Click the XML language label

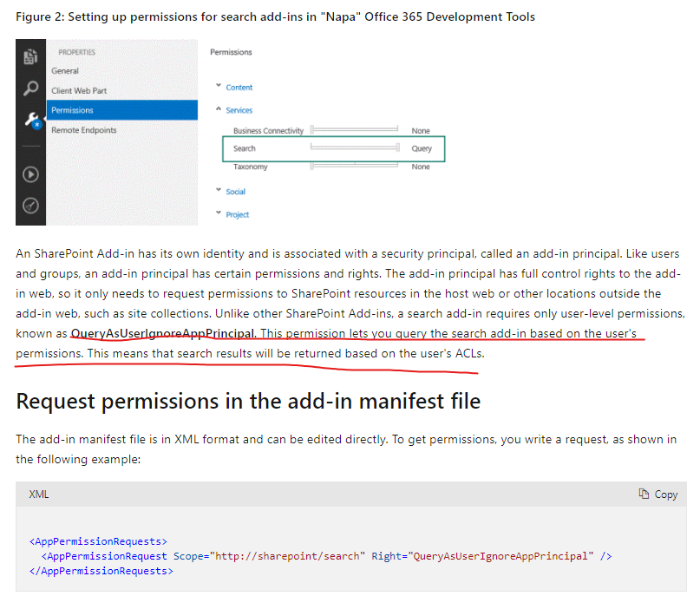click(39, 494)
